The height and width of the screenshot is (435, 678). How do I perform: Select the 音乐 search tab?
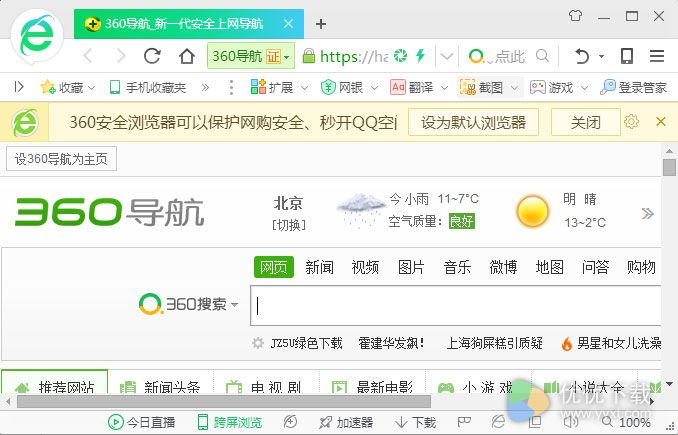(x=457, y=267)
